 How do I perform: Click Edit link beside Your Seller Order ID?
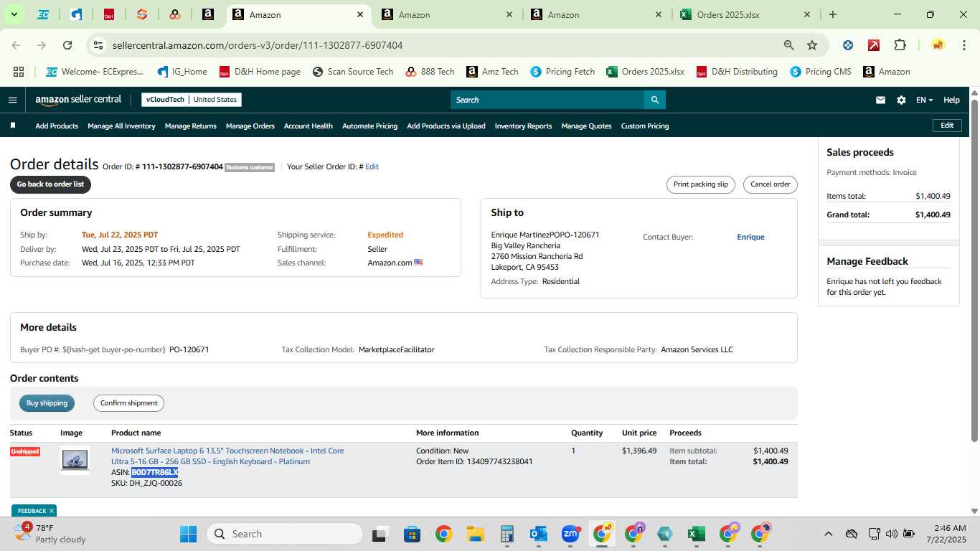[x=372, y=166]
